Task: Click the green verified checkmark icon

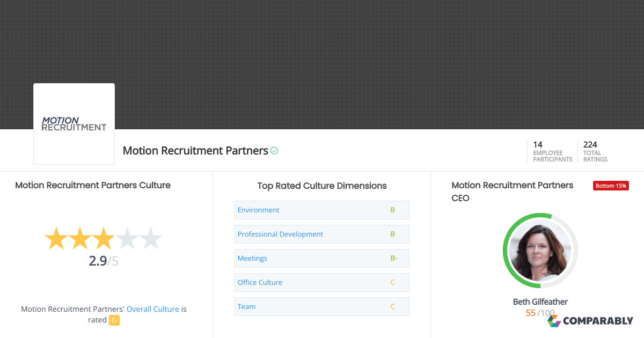Action: pyautogui.click(x=274, y=151)
